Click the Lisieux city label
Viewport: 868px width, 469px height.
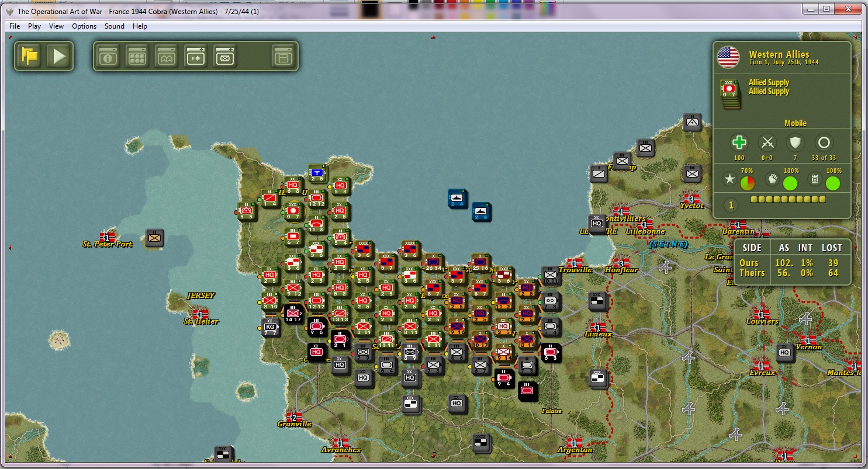point(598,334)
